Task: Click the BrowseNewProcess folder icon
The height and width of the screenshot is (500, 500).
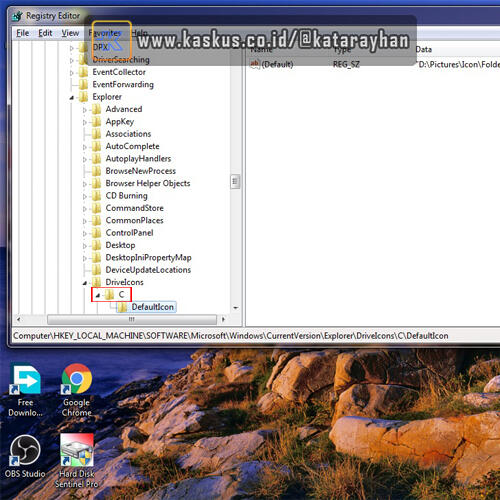Action: click(96, 171)
